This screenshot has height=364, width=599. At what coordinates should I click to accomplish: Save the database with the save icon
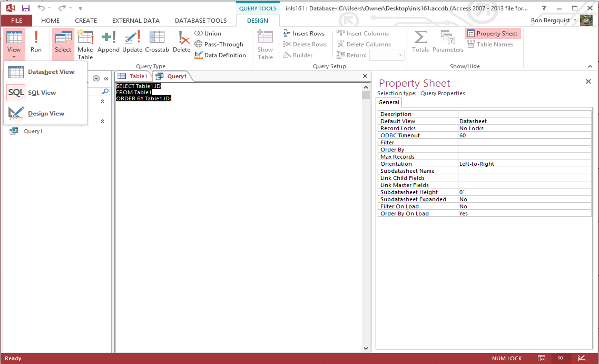click(x=26, y=8)
